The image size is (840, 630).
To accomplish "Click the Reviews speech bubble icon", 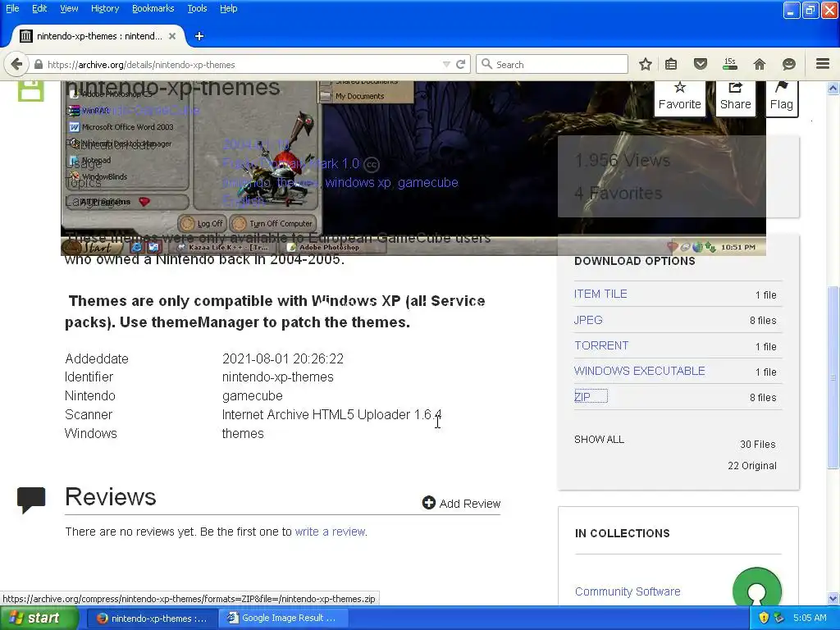I will pyautogui.click(x=31, y=500).
